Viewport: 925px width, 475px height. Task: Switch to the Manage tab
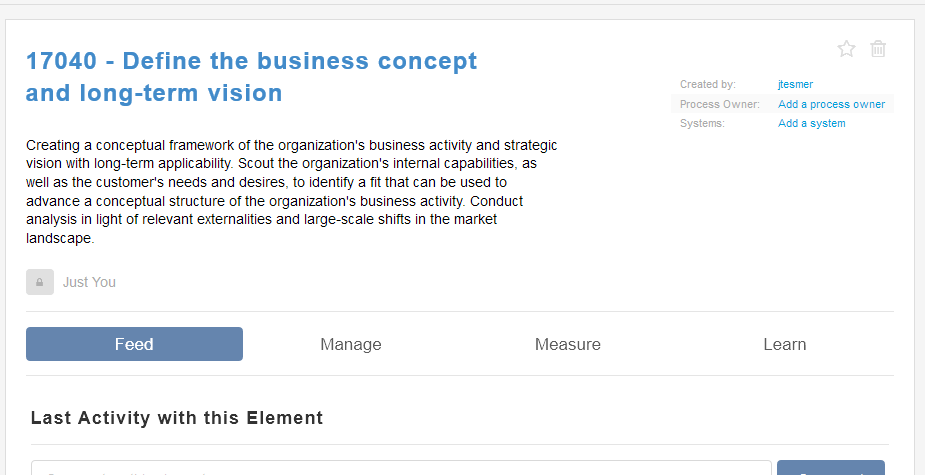tap(351, 344)
